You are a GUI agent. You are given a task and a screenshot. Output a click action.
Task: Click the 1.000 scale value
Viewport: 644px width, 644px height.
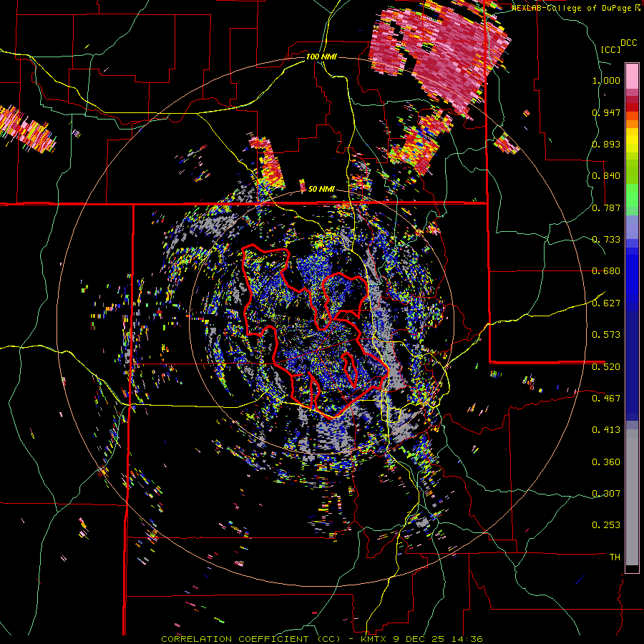pyautogui.click(x=606, y=80)
